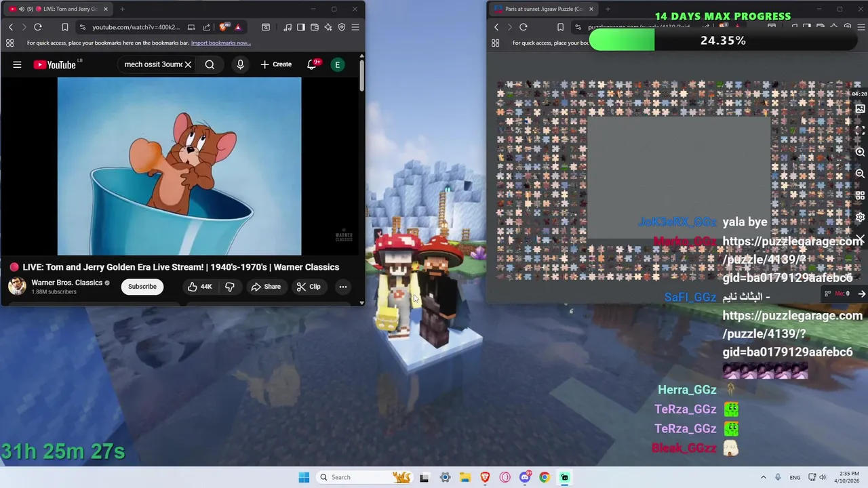This screenshot has width=868, height=488.
Task: Open the puzzle settings gear
Action: point(860,218)
